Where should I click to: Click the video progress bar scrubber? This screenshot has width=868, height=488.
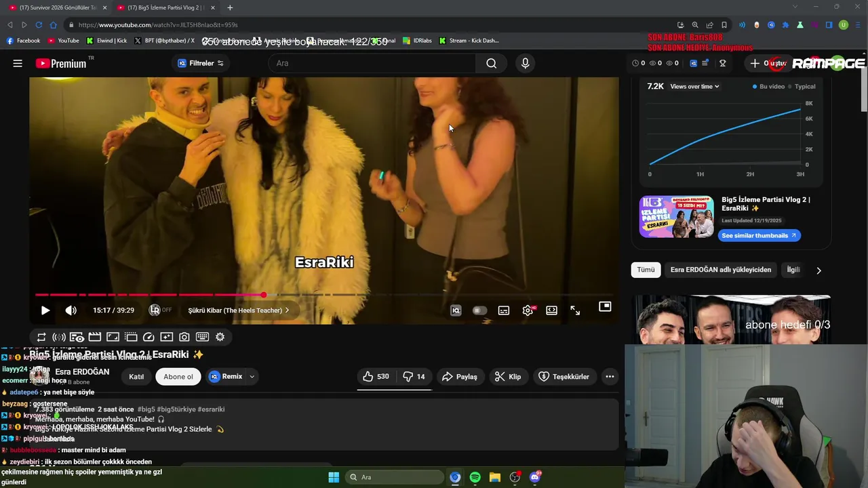click(x=263, y=295)
